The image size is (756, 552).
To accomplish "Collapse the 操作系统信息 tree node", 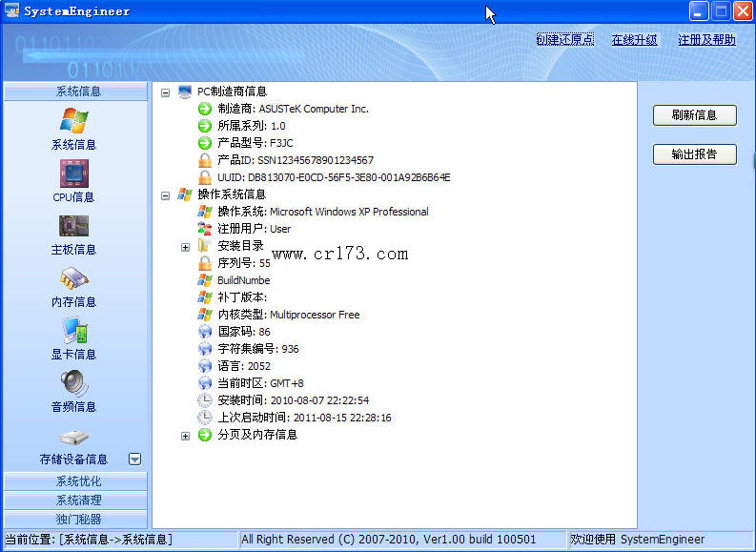I will click(x=166, y=195).
